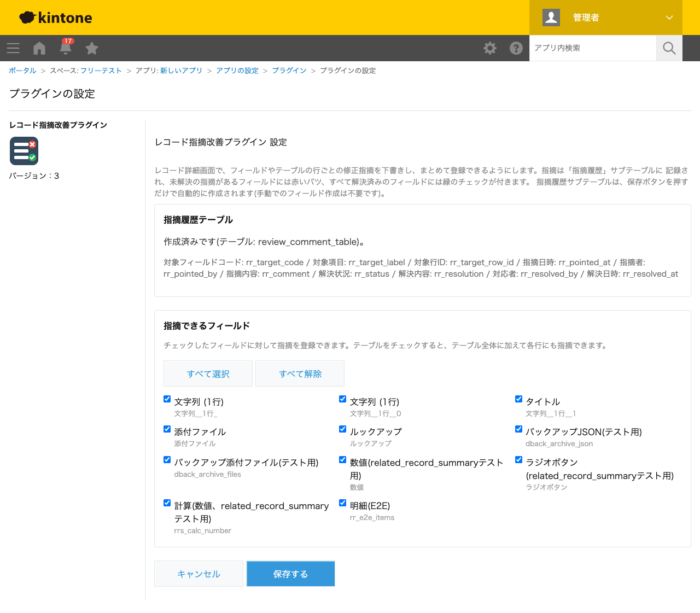
Task: Open the help question mark icon
Action: tap(516, 48)
